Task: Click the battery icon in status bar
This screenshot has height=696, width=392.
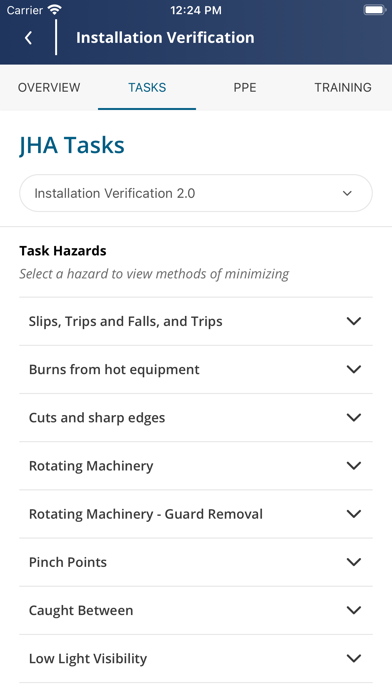Action: (374, 10)
